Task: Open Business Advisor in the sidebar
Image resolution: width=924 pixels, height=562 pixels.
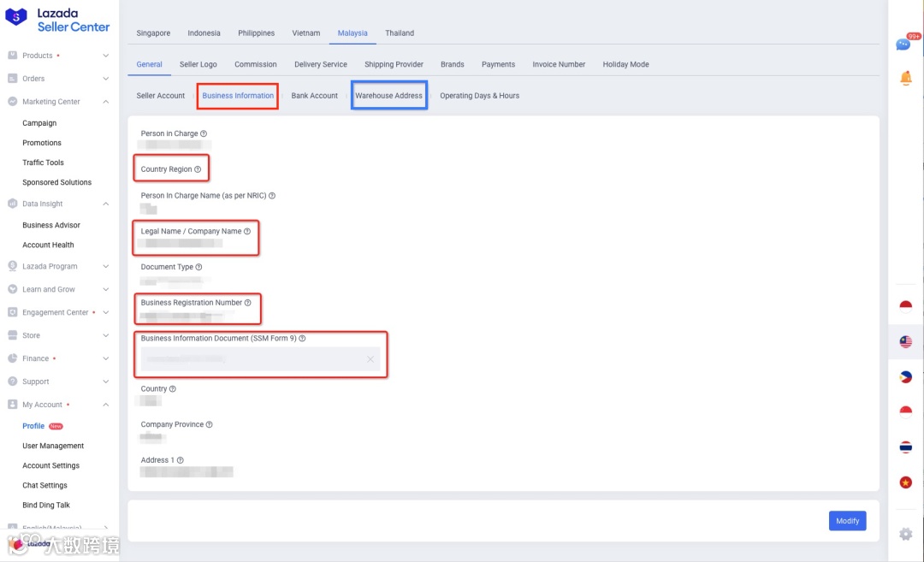Action: [x=51, y=225]
